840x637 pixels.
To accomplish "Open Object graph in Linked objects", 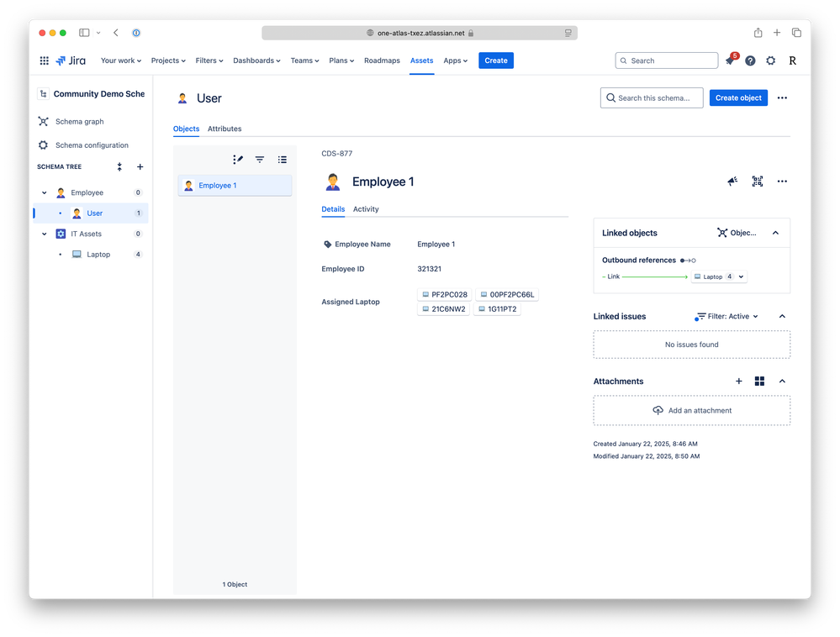I will (737, 233).
